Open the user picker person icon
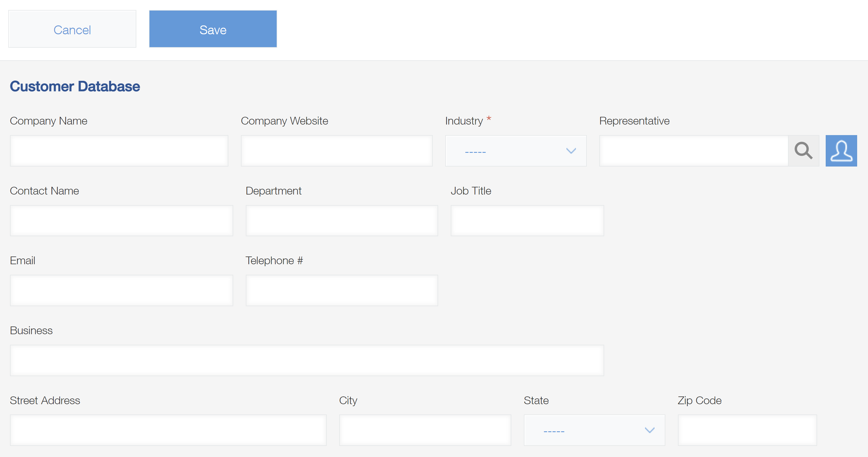This screenshot has width=868, height=457. 841,151
